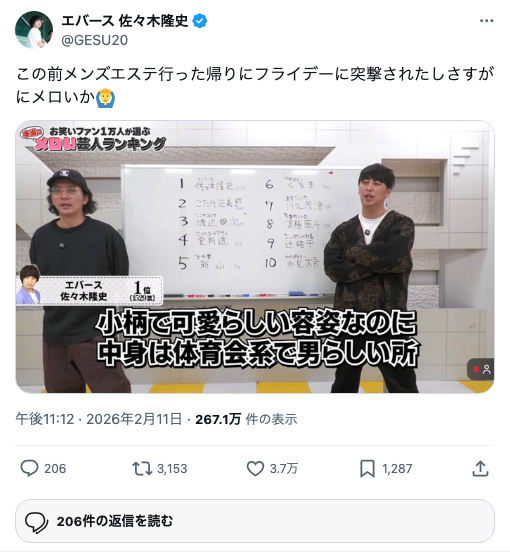Click the 206件の返信を読む button
The image size is (510, 552).
click(255, 521)
